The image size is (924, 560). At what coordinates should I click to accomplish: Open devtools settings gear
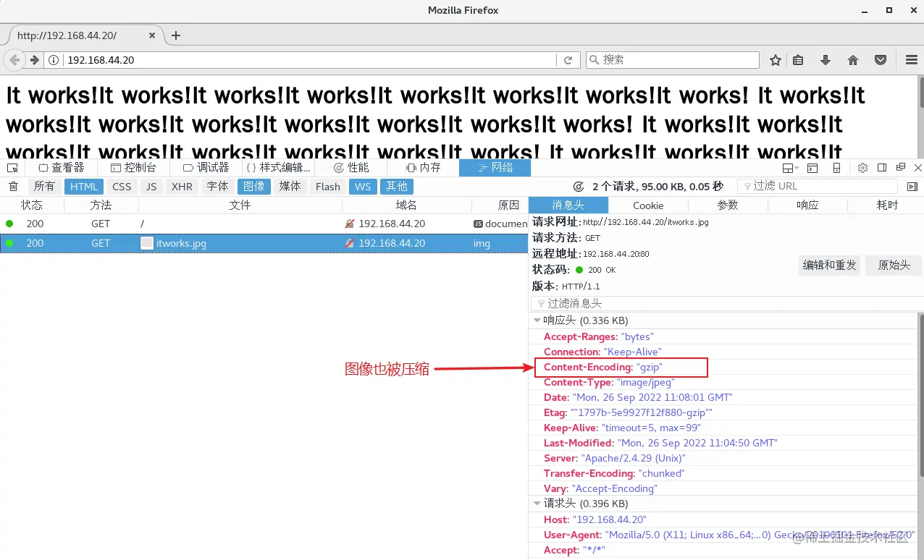pyautogui.click(x=862, y=168)
